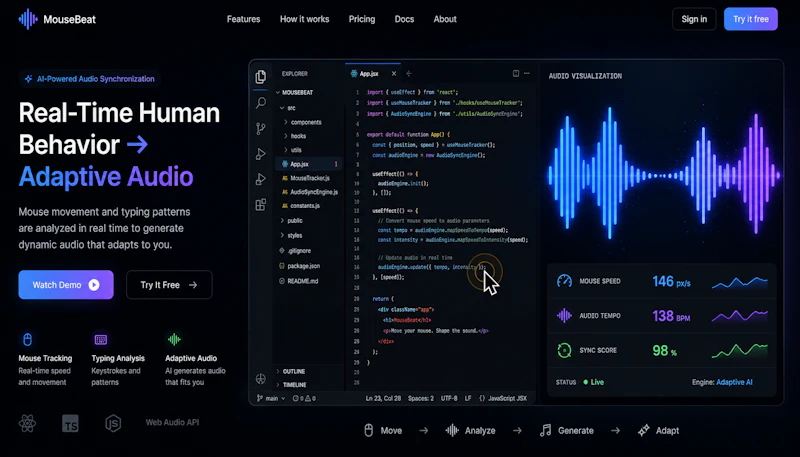Open the About nav item
Viewport: 800px width, 457px height.
[x=445, y=19]
